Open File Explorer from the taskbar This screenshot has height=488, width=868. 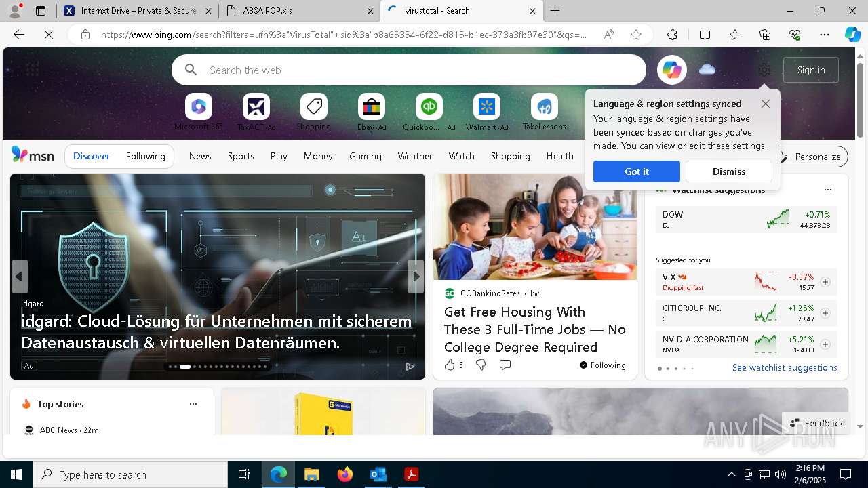312,474
